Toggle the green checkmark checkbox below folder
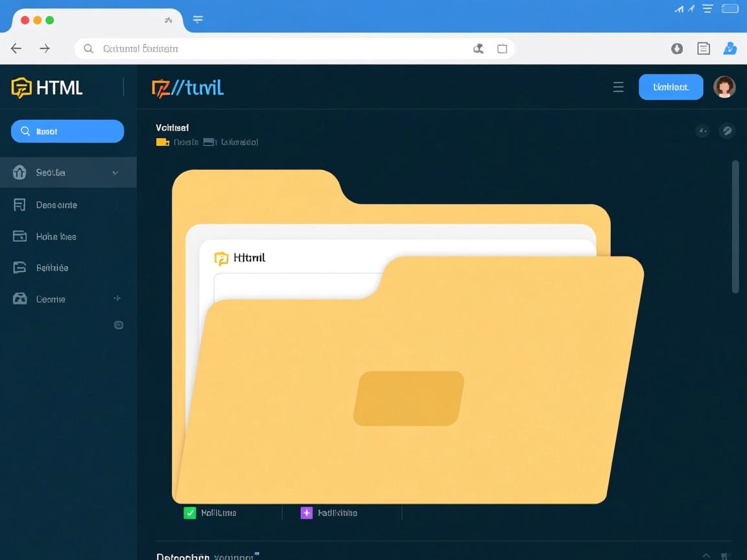Image resolution: width=747 pixels, height=560 pixels. coord(190,513)
